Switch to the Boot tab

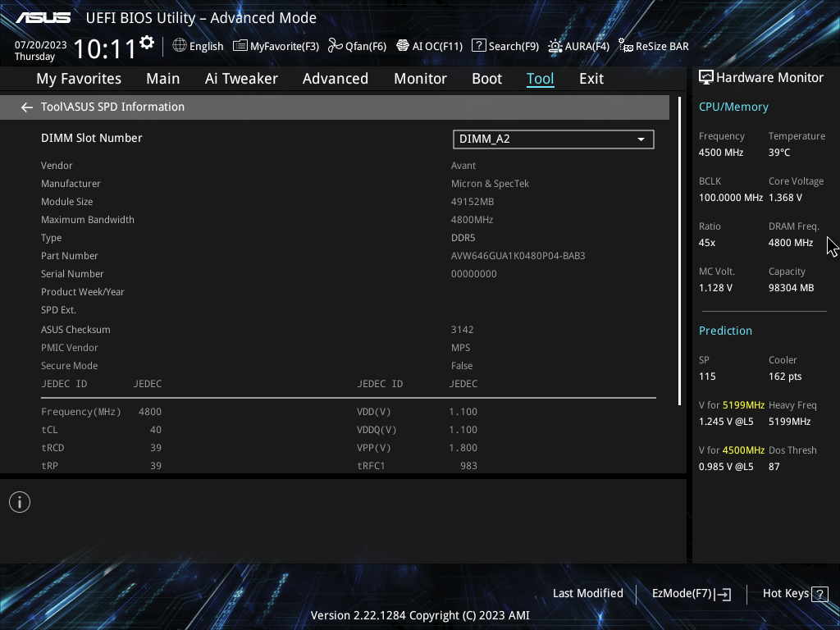486,79
